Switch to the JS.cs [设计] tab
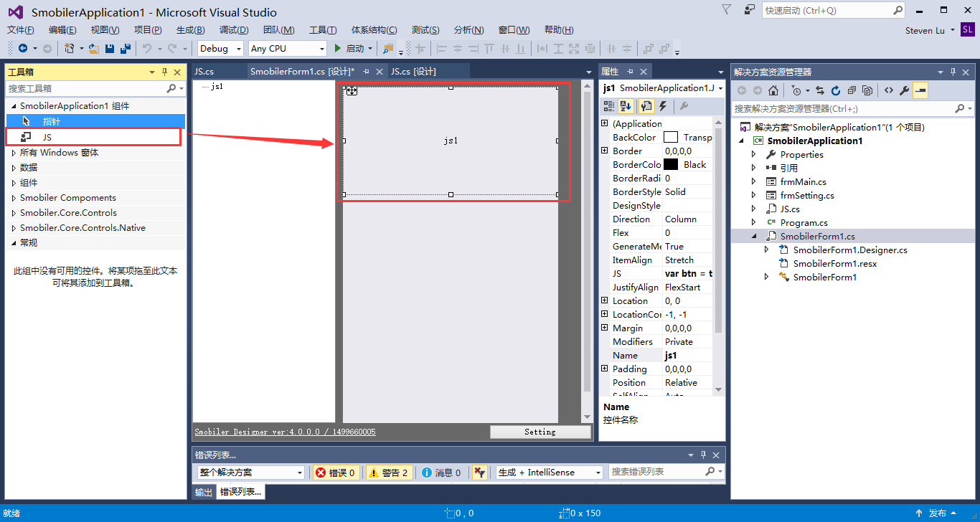The image size is (980, 522). 413,71
